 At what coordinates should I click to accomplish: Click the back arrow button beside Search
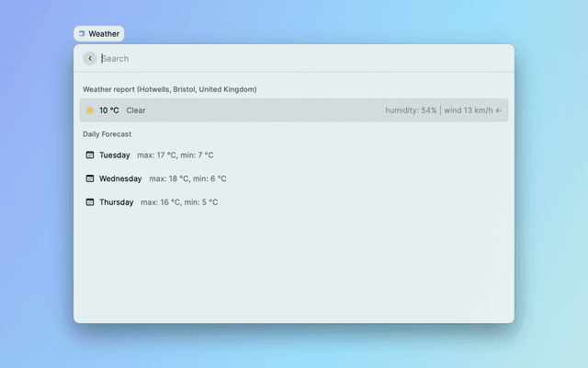pyautogui.click(x=90, y=58)
